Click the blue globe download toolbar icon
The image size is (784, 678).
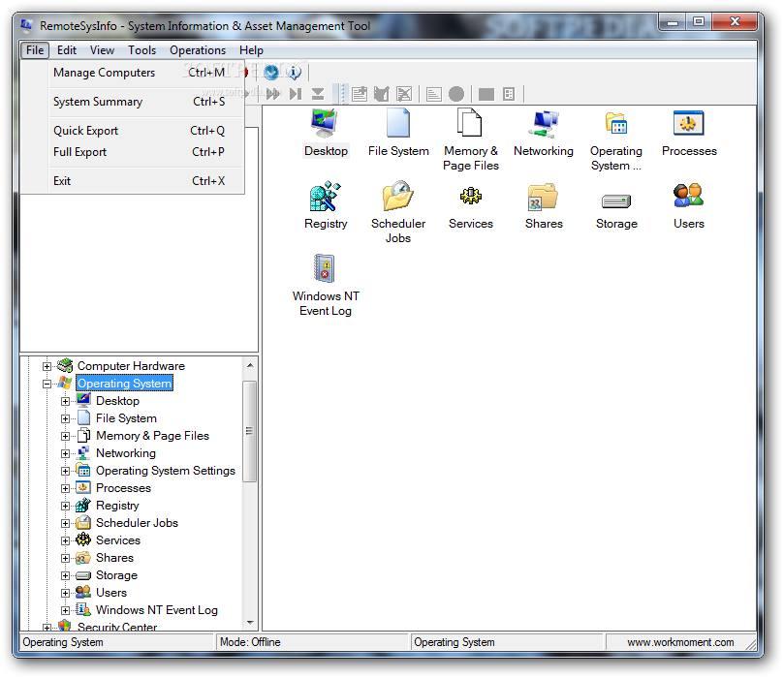pos(271,73)
